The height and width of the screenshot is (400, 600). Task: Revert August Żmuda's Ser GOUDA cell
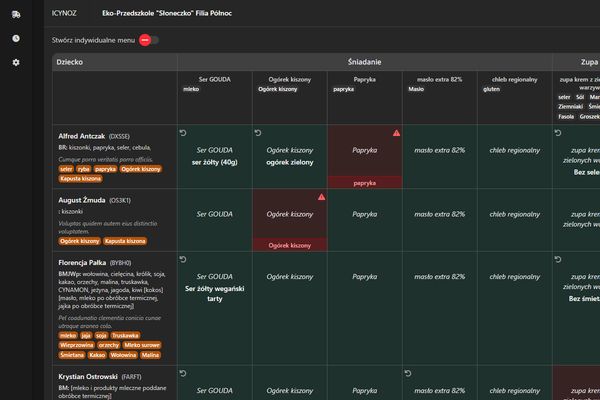(x=183, y=197)
